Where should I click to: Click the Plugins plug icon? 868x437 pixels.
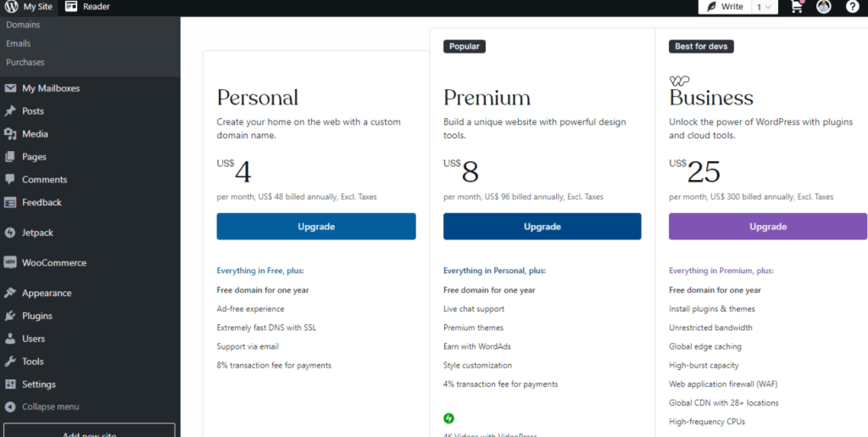(x=10, y=316)
